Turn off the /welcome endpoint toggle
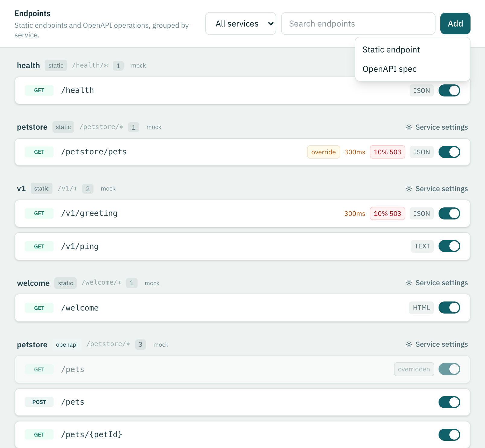 coord(449,308)
